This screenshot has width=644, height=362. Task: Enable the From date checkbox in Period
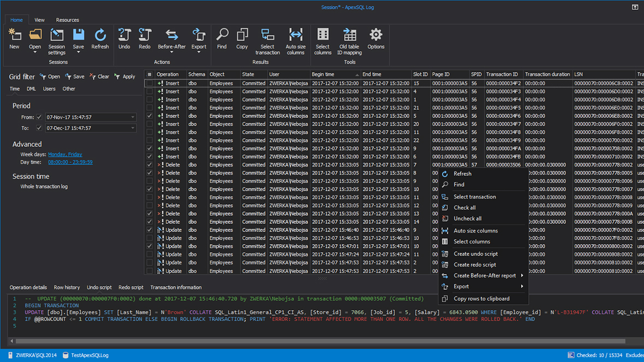click(x=38, y=116)
